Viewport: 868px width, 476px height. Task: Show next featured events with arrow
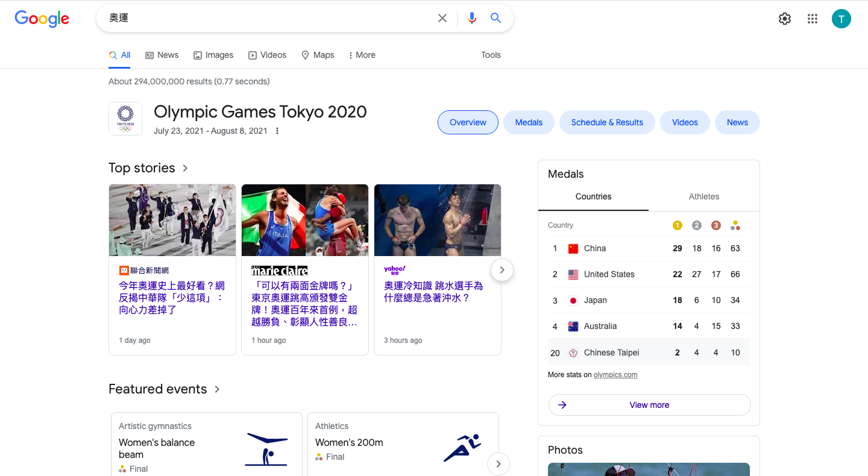[498, 464]
